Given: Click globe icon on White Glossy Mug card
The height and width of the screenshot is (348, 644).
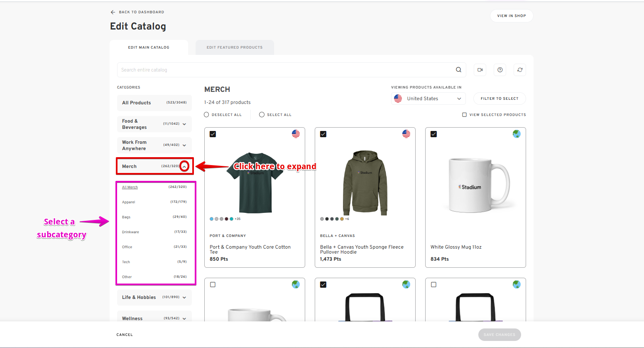Looking at the screenshot, I should pos(517,134).
